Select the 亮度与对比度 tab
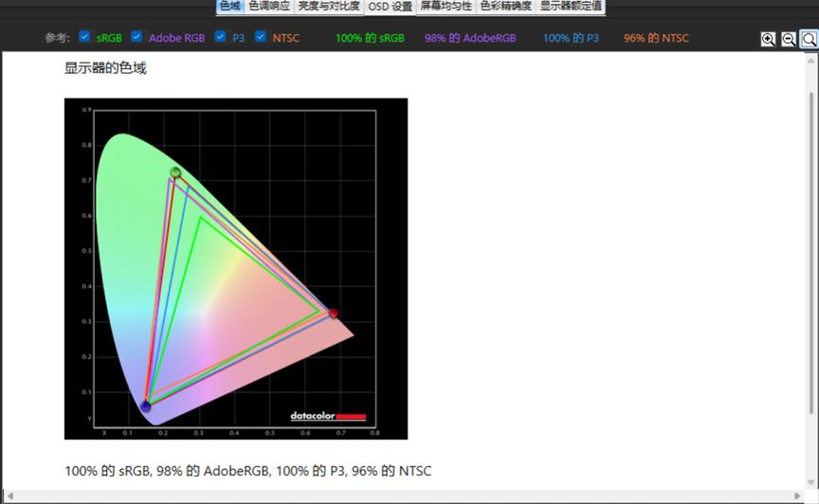This screenshot has height=504, width=819. point(329,6)
